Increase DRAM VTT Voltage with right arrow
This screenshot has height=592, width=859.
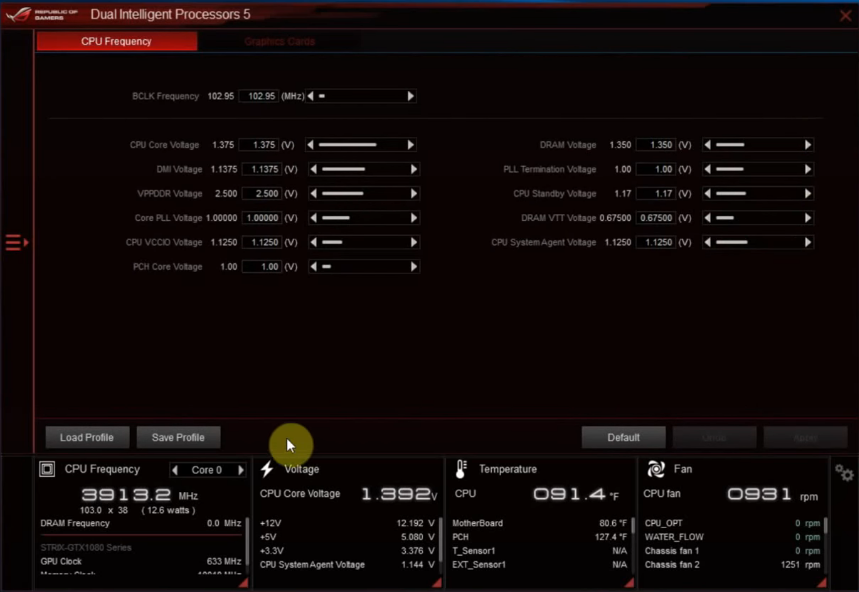click(808, 218)
